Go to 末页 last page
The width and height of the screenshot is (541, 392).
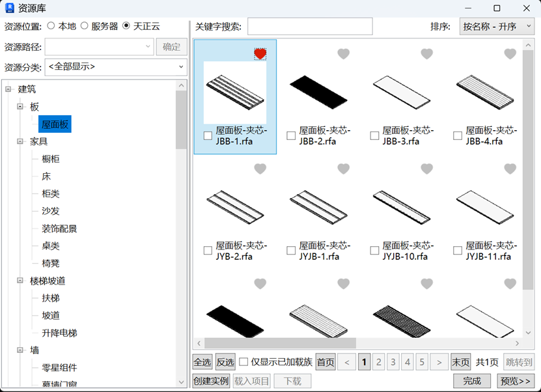point(461,362)
